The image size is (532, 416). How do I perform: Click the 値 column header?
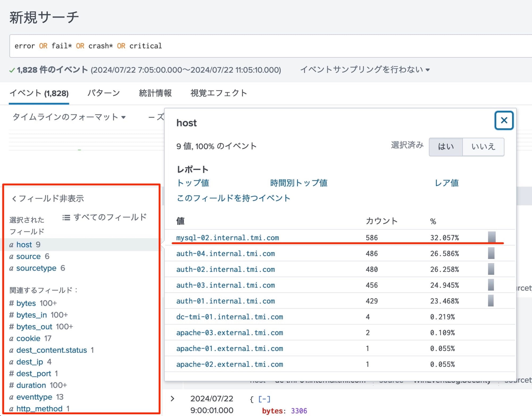[x=180, y=221]
